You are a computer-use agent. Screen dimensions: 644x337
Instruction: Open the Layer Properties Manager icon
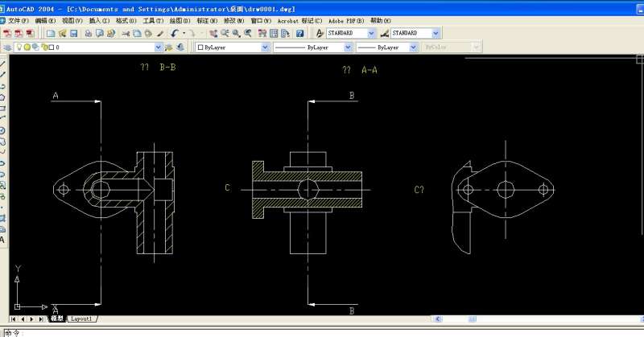(x=6, y=47)
